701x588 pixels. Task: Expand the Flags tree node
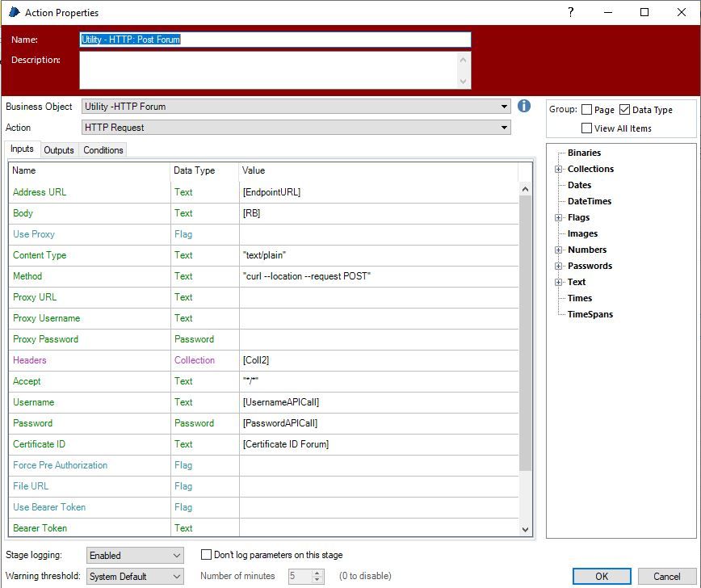pos(558,217)
